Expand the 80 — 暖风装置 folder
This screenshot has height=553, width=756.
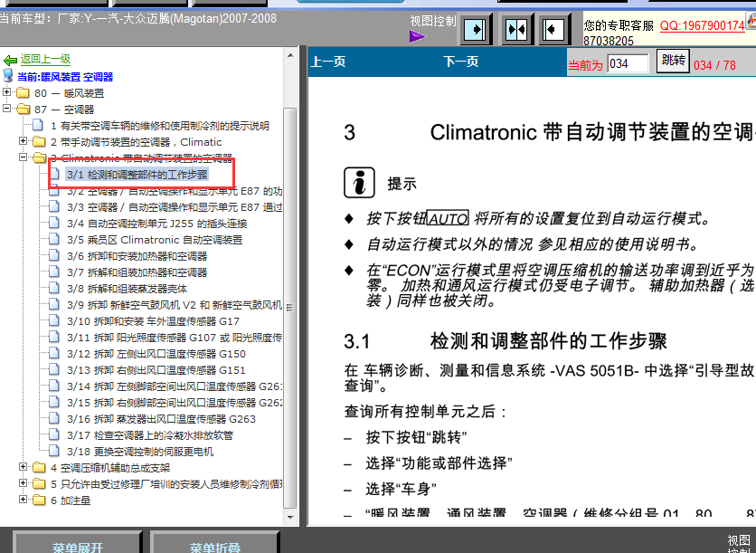(x=6, y=92)
